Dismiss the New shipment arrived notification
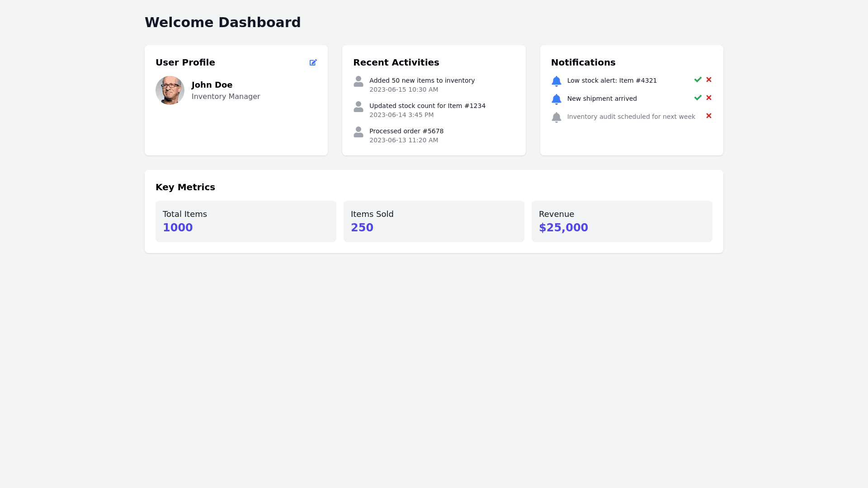868x488 pixels. point(708,98)
